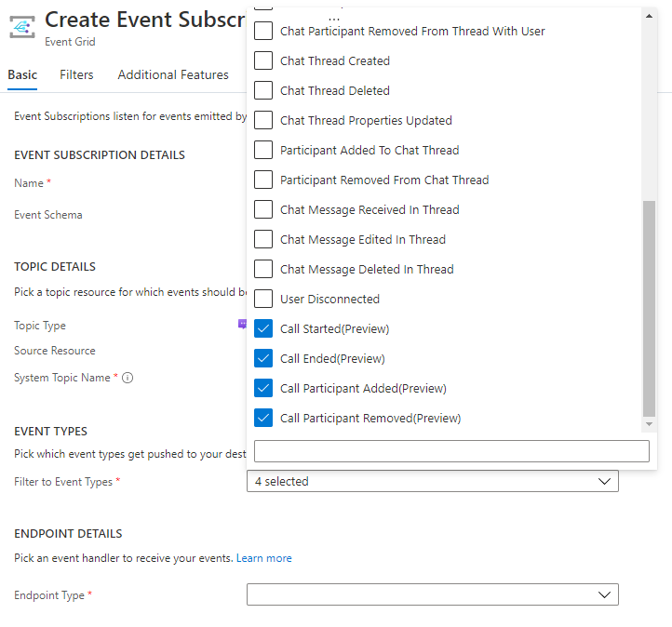Viewport: 672px width, 627px height.
Task: Click the "EVENT TYPES" heading
Action: coord(50,432)
